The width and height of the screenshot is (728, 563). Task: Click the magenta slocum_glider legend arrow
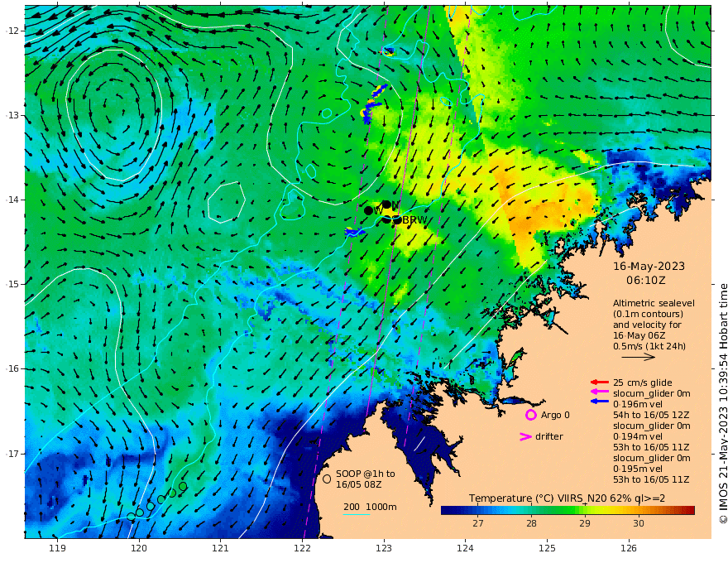(600, 392)
